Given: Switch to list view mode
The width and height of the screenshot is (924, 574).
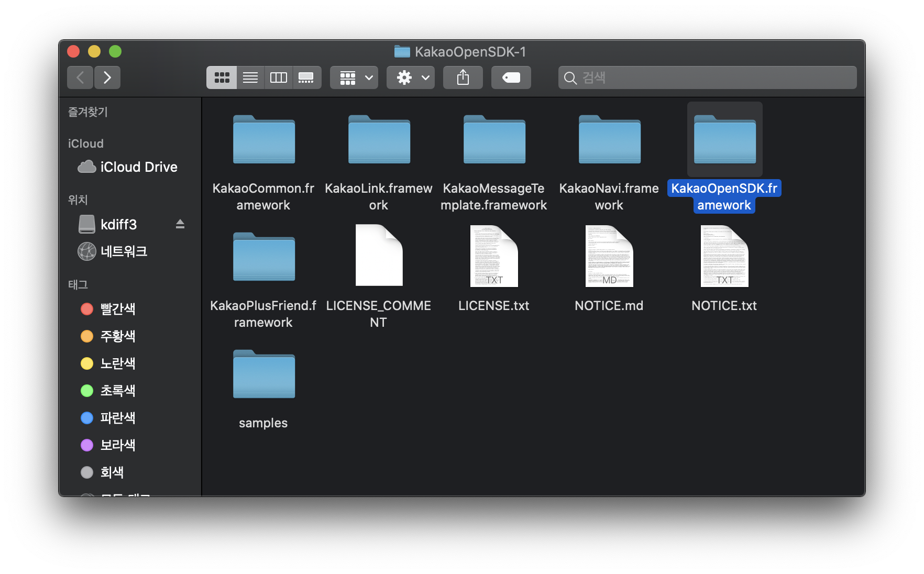Looking at the screenshot, I should click(x=250, y=78).
